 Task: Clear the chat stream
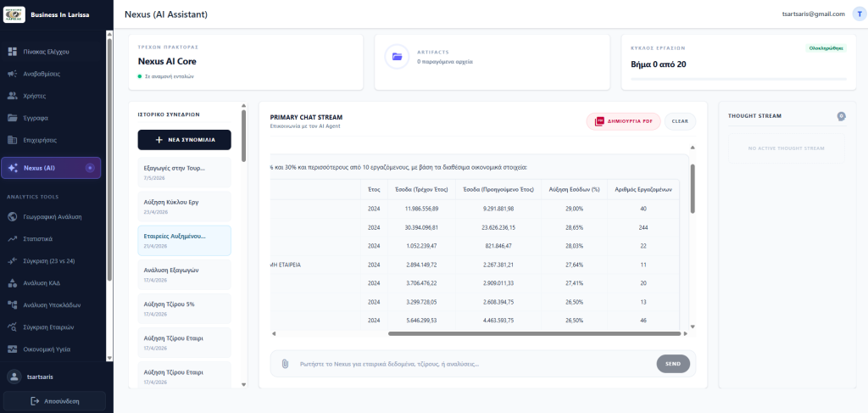pos(680,121)
